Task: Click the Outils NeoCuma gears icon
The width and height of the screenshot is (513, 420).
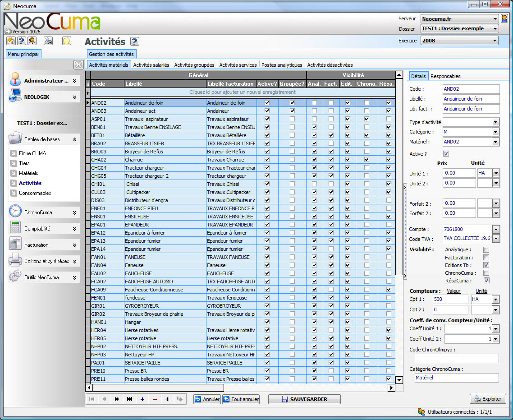Action: pos(15,276)
